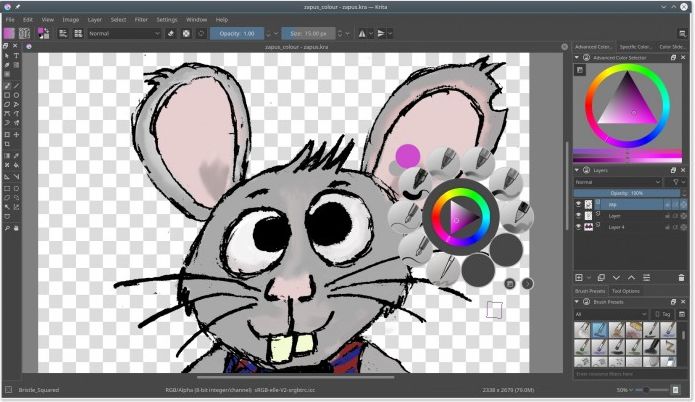Select the shape selection arrow tool
Viewport: 695px width, 402px height.
coord(7,56)
